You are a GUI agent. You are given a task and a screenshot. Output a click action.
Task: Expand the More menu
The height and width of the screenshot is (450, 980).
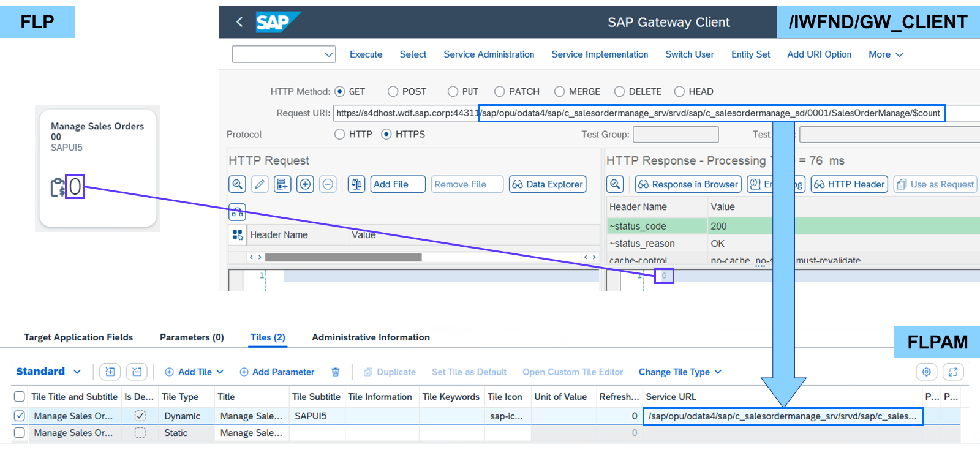886,54
